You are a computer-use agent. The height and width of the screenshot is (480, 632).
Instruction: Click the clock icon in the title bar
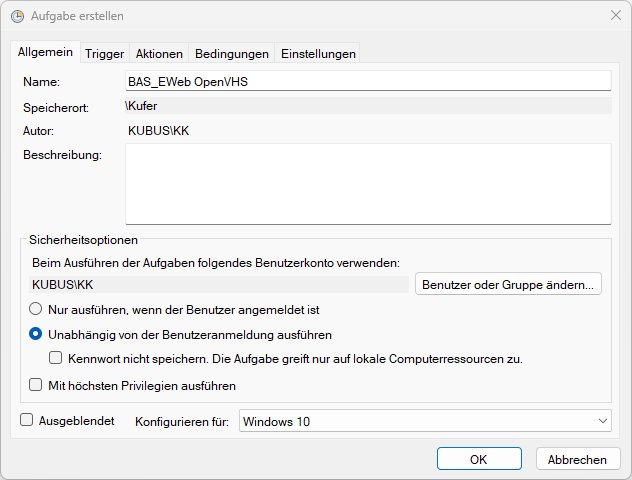pos(17,16)
